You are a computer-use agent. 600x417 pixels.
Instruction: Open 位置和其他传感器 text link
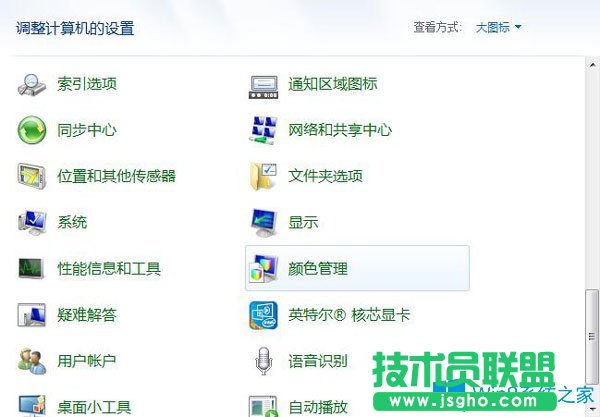116,176
